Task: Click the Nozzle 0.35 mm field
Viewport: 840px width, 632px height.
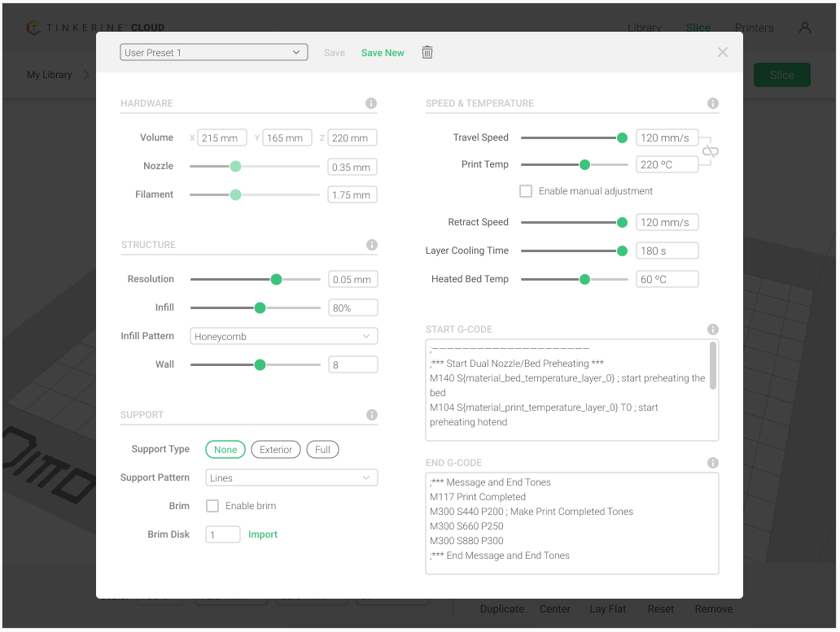Action: [352, 167]
